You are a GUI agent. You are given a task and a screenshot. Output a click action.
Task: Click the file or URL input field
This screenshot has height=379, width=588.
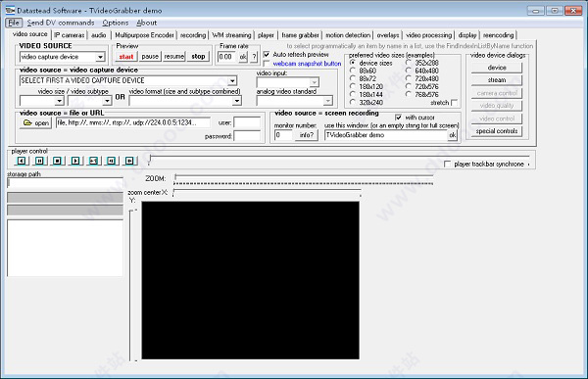coord(133,122)
